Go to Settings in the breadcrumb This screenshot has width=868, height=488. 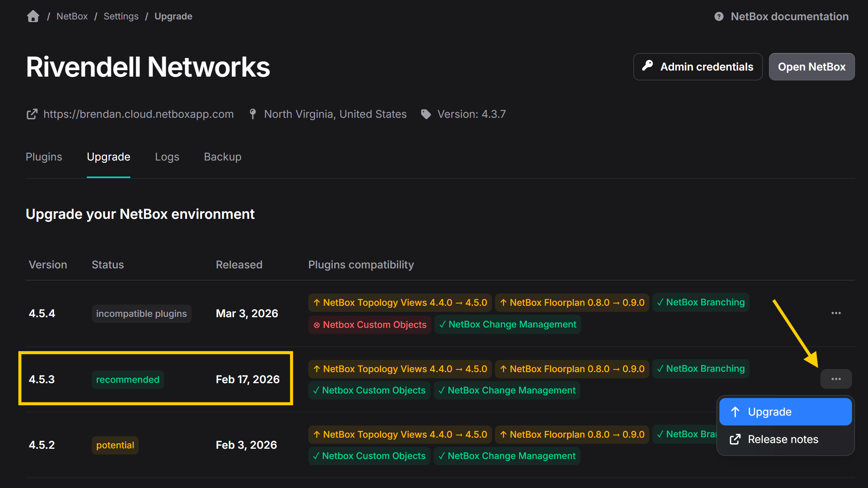(x=121, y=16)
